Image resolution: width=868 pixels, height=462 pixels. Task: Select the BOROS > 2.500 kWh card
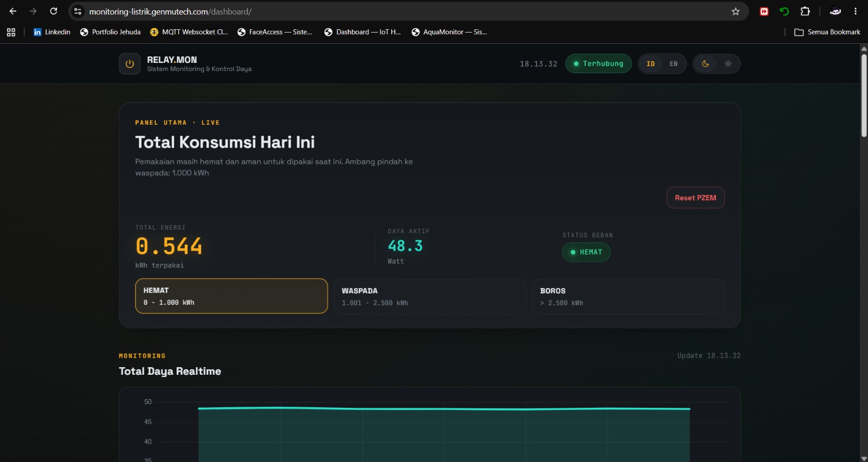[628, 297]
